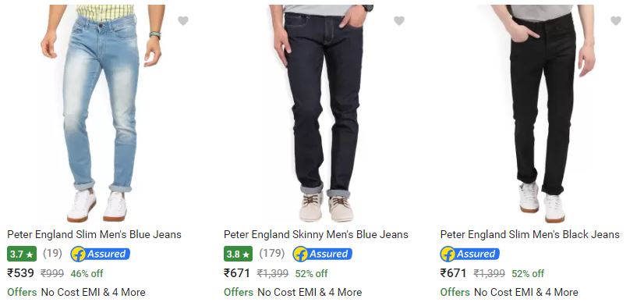644x306 pixels.
Task: Open Peter England Slim Men's Black Jeans
Action: [530, 234]
